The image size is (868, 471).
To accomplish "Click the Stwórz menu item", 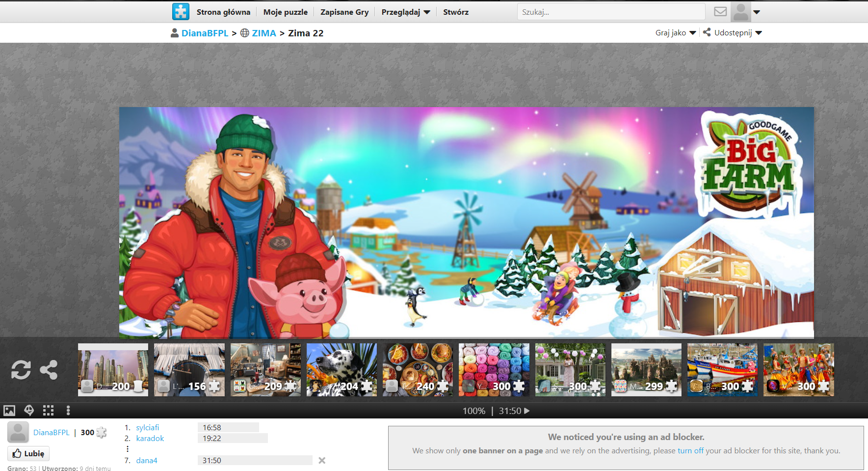I will coord(456,12).
